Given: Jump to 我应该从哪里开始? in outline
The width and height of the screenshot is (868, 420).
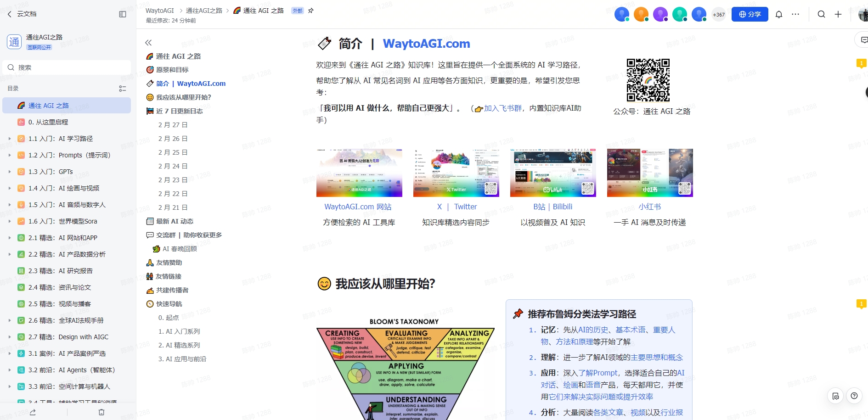Looking at the screenshot, I should tap(184, 97).
